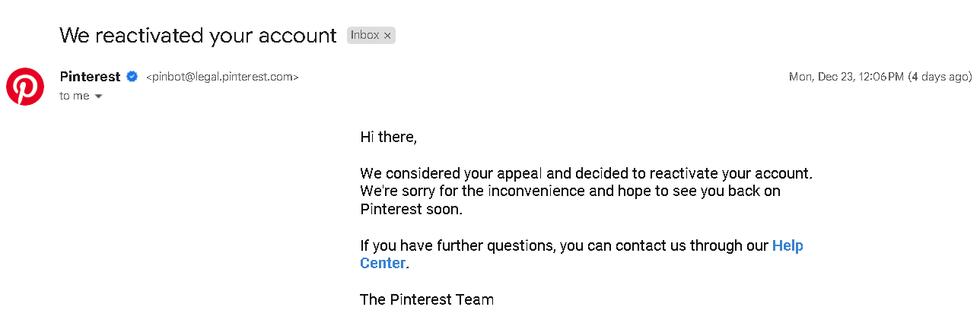Click the subject "We reactivated your account"
The height and width of the screenshot is (329, 980).
pyautogui.click(x=198, y=36)
